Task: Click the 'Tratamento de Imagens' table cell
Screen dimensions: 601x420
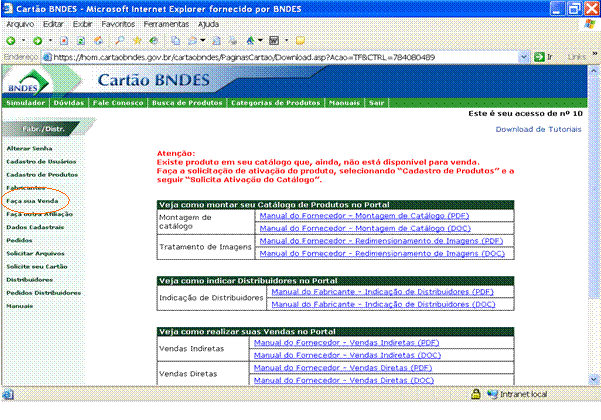Action: coord(205,247)
